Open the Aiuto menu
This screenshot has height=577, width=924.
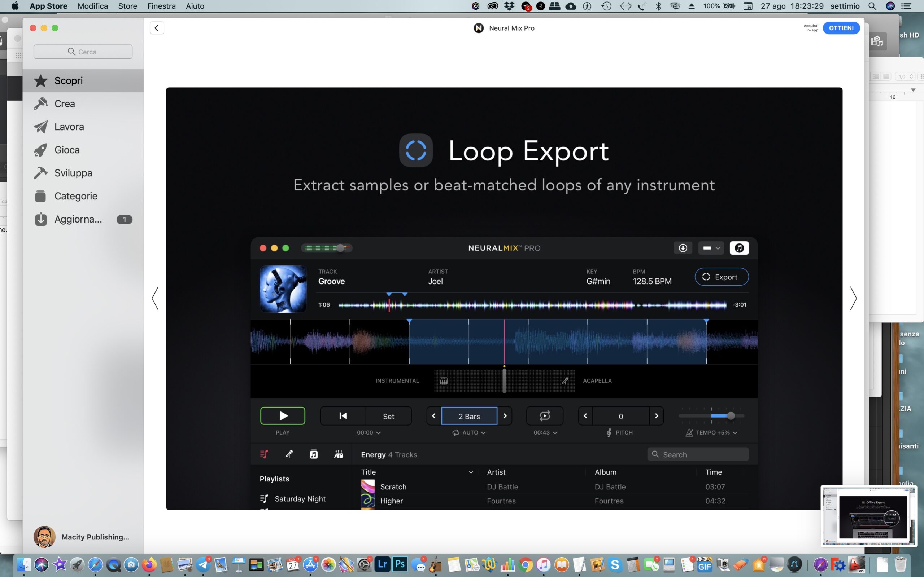195,6
